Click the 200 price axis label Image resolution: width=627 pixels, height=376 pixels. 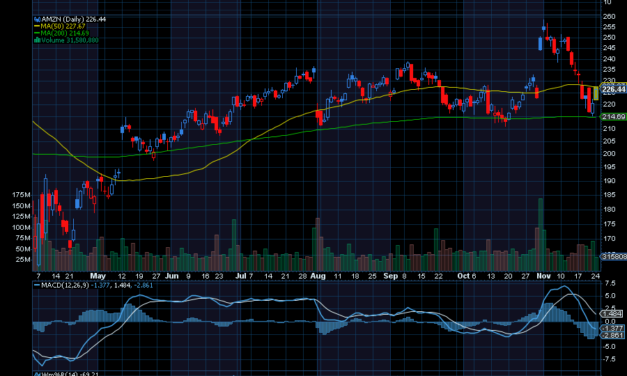pos(609,154)
